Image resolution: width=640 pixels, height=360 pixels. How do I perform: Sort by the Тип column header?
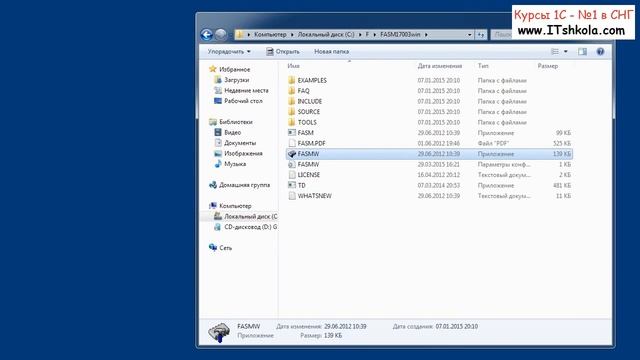click(483, 66)
